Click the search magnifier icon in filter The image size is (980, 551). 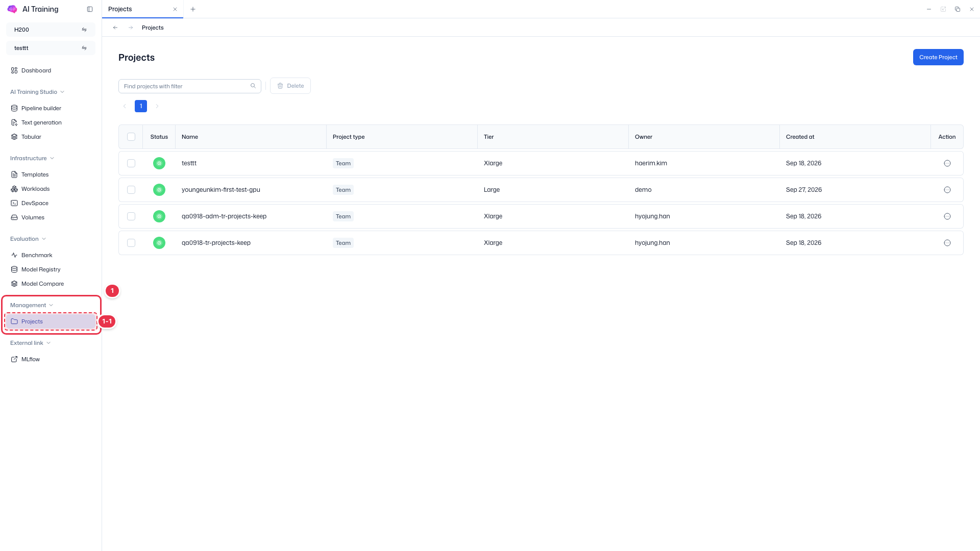(253, 86)
